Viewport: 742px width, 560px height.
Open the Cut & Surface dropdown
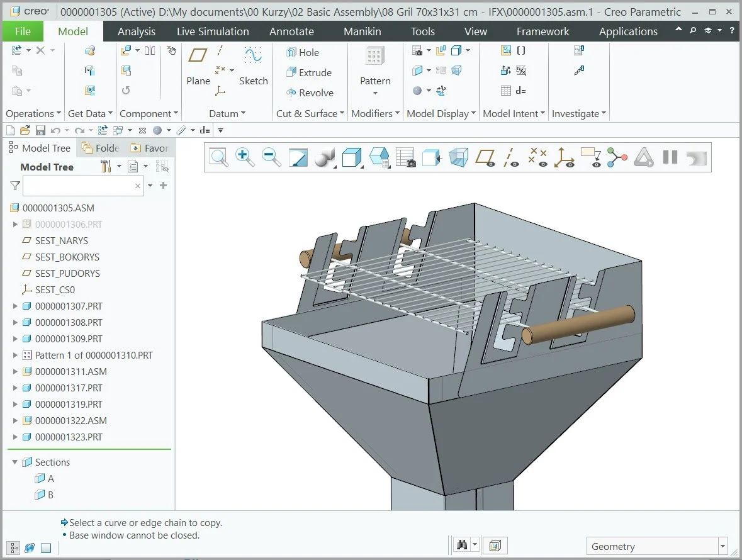click(309, 113)
